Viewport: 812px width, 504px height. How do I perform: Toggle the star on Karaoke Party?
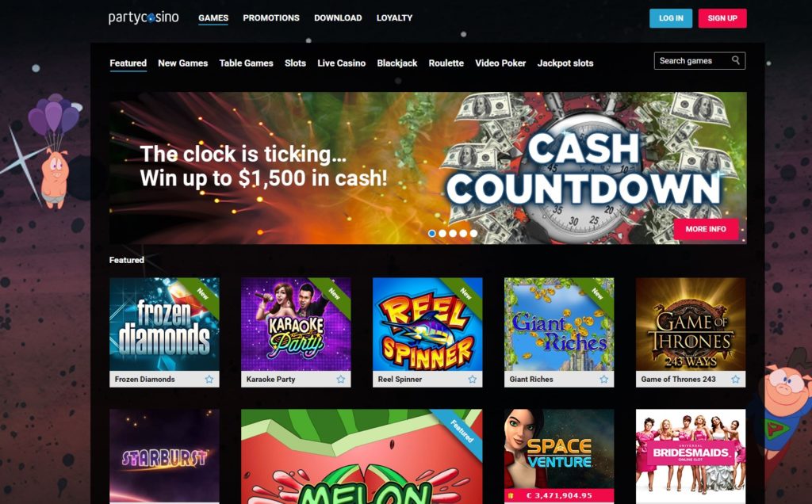point(341,380)
